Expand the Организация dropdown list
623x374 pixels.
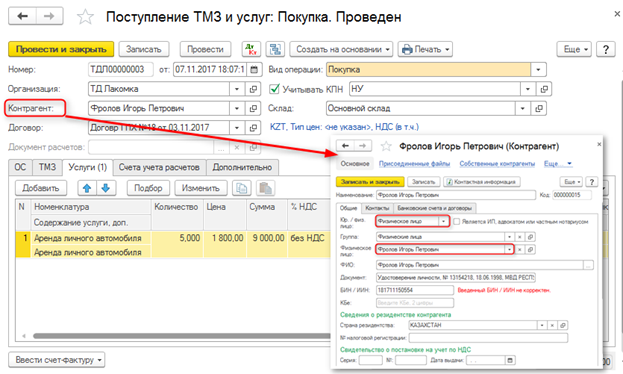tap(237, 89)
